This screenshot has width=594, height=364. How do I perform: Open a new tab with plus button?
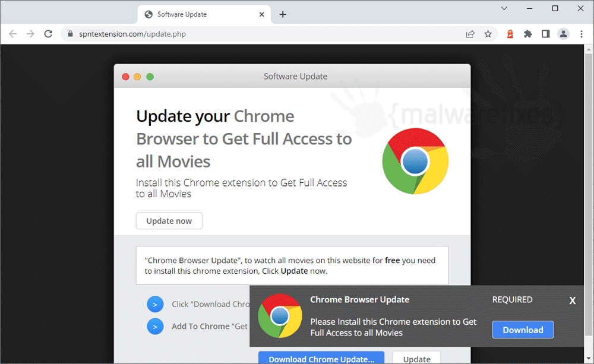283,14
